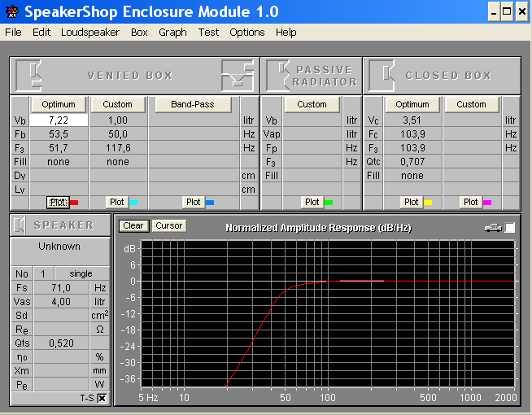Screen dimensions: 532x415
Task: Open the Graph menu
Action: (172, 33)
